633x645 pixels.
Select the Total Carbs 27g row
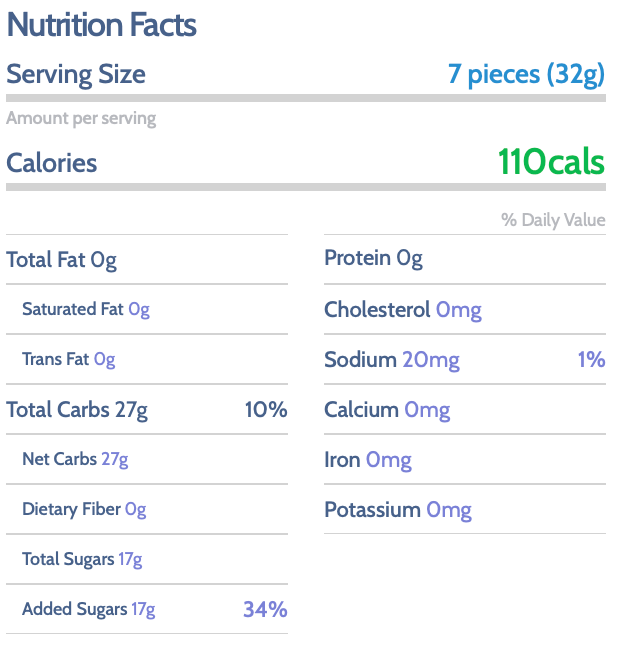147,409
